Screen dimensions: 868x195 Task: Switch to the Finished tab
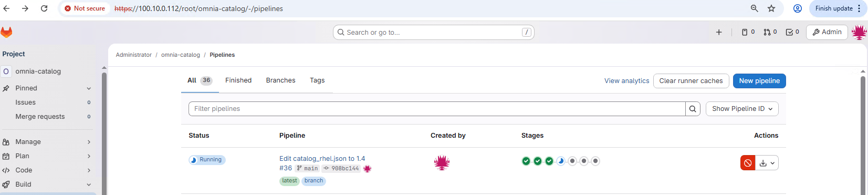(238, 80)
